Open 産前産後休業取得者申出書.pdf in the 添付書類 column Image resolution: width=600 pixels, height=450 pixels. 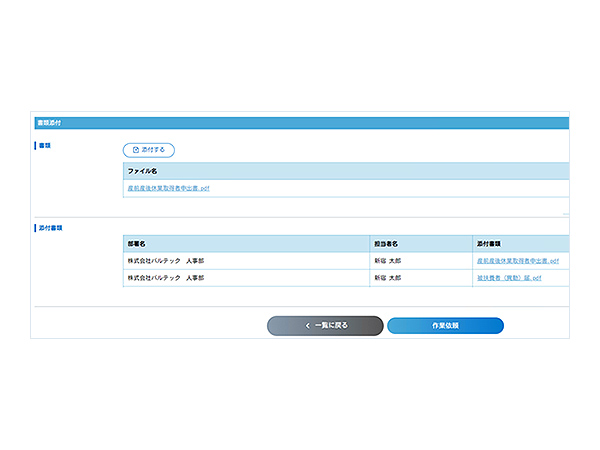coord(517,260)
